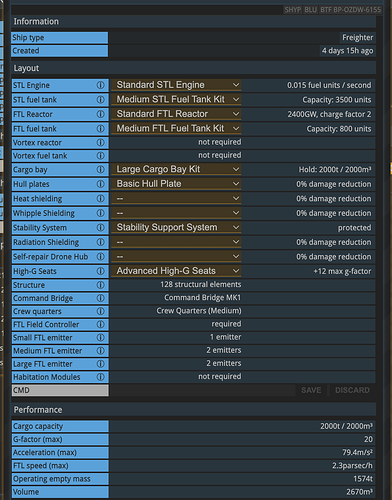The image size is (392, 500).
Task: Click the info icon for Structure
Action: pyautogui.click(x=100, y=285)
